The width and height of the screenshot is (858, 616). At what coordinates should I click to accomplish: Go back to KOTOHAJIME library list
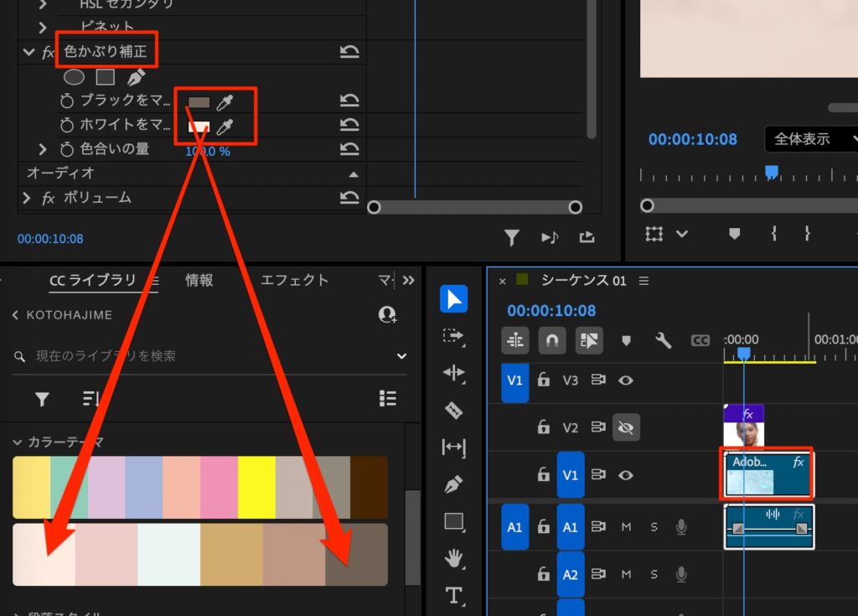[16, 315]
